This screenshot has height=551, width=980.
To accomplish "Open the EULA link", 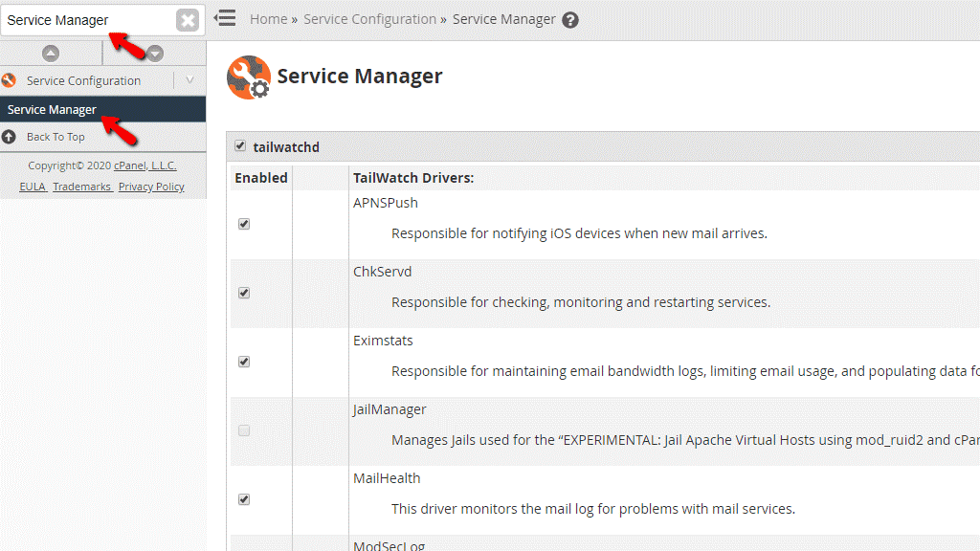I will [x=33, y=187].
